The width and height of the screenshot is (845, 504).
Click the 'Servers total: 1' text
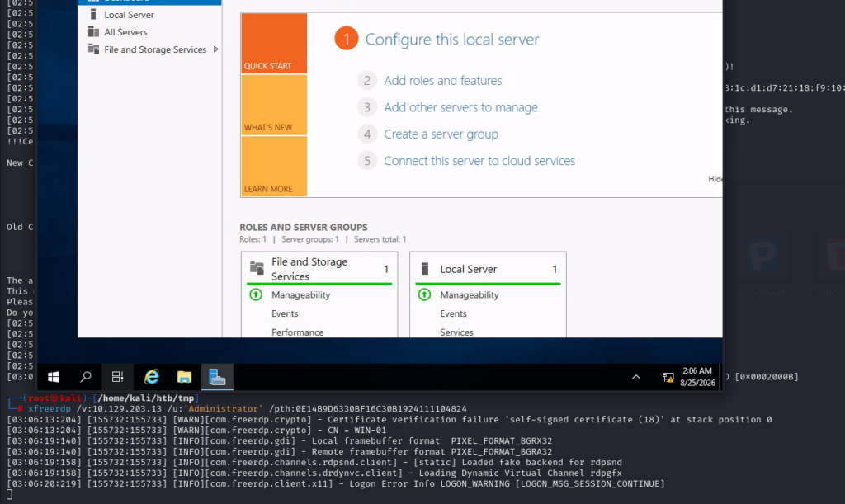pyautogui.click(x=380, y=239)
